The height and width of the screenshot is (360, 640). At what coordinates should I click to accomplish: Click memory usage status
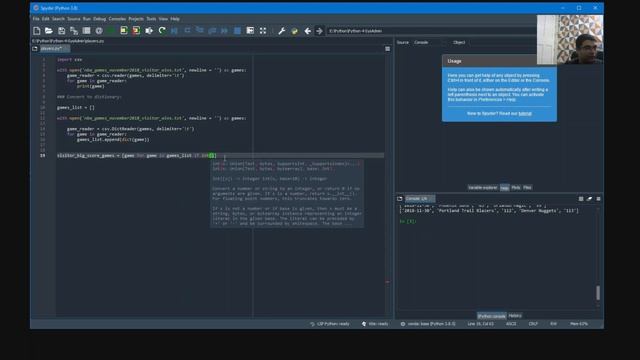[x=579, y=324]
